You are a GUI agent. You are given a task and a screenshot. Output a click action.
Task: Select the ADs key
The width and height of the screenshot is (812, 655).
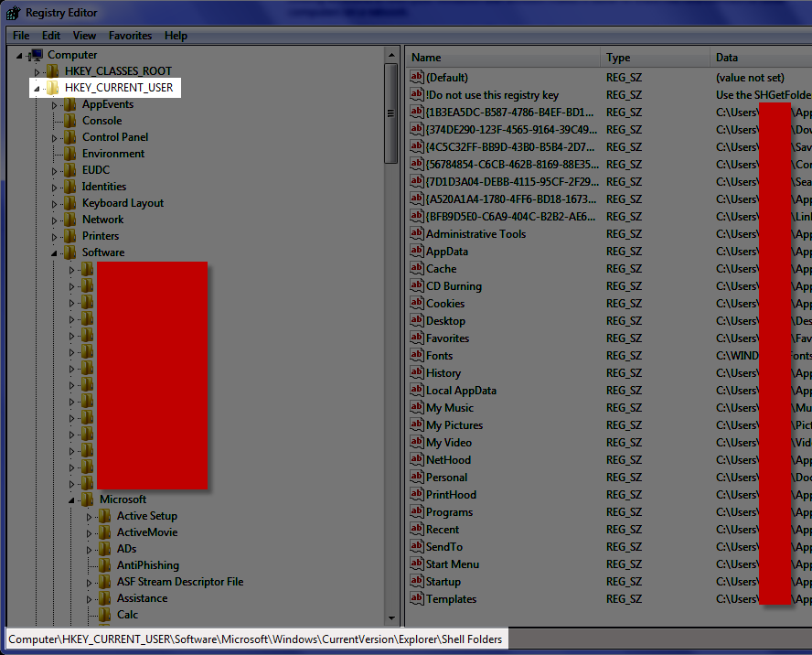[127, 549]
